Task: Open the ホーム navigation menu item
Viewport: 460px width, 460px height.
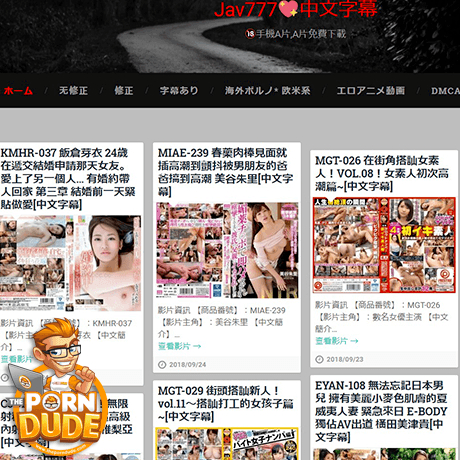Action: click(x=18, y=91)
